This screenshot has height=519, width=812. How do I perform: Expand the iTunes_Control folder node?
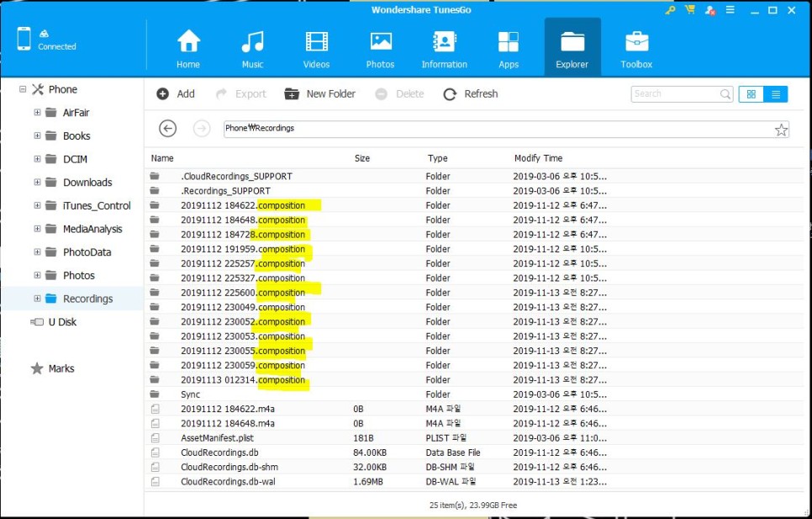click(x=37, y=205)
